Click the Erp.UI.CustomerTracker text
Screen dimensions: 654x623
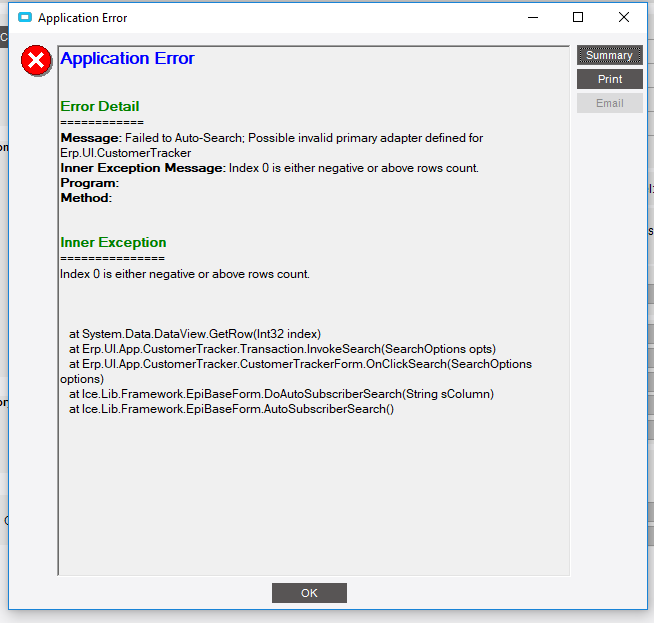[125, 153]
